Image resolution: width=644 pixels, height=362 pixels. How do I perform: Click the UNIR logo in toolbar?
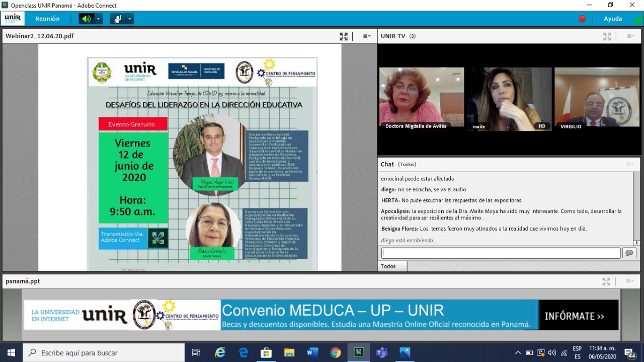pyautogui.click(x=13, y=18)
